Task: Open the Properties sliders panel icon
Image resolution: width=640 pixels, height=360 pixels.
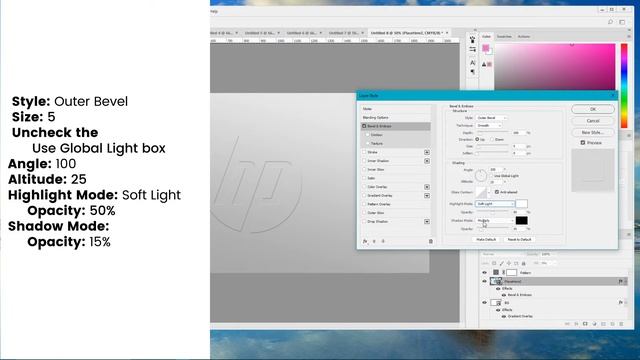Action: pos(473,49)
